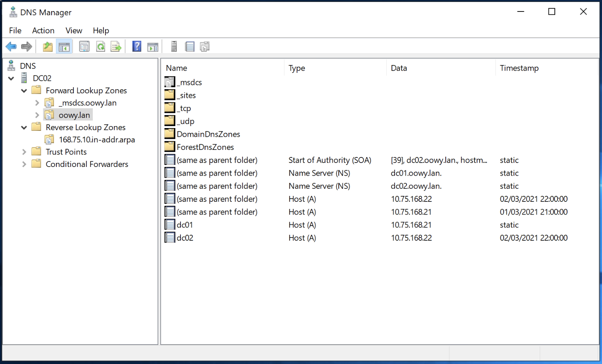Toggle the Show/Hide Console Tree button

pos(64,47)
